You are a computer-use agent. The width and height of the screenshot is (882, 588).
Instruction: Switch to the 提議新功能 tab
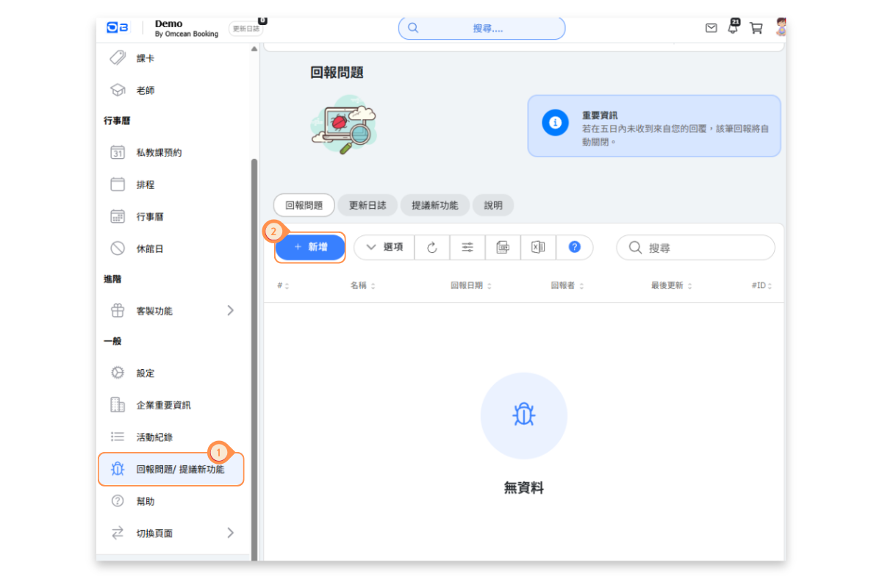coord(434,206)
